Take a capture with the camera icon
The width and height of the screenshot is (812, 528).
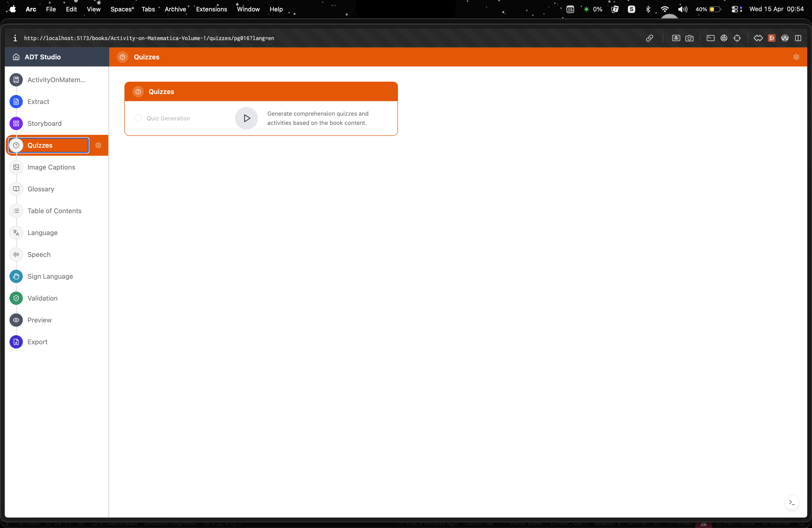pos(689,38)
